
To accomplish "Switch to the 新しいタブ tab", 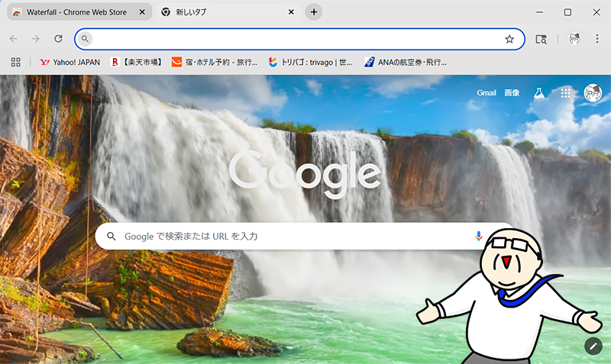I will click(229, 12).
